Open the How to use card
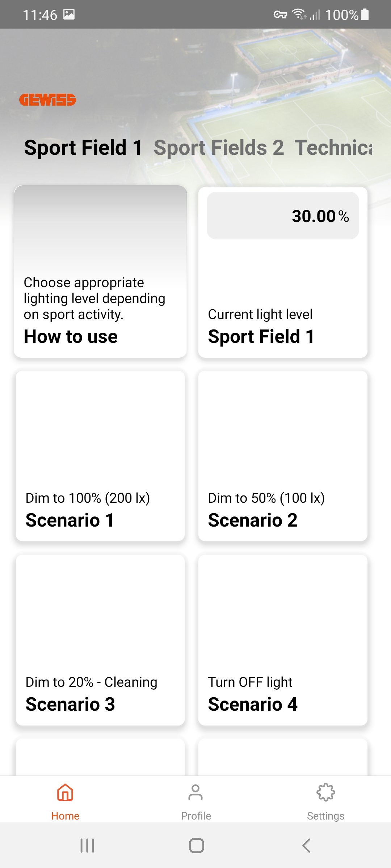 tap(100, 272)
